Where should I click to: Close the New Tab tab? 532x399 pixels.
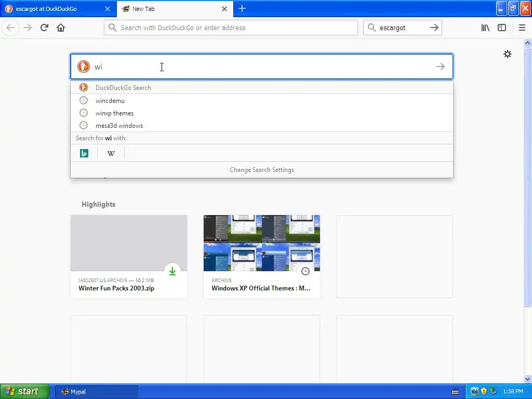click(x=224, y=9)
